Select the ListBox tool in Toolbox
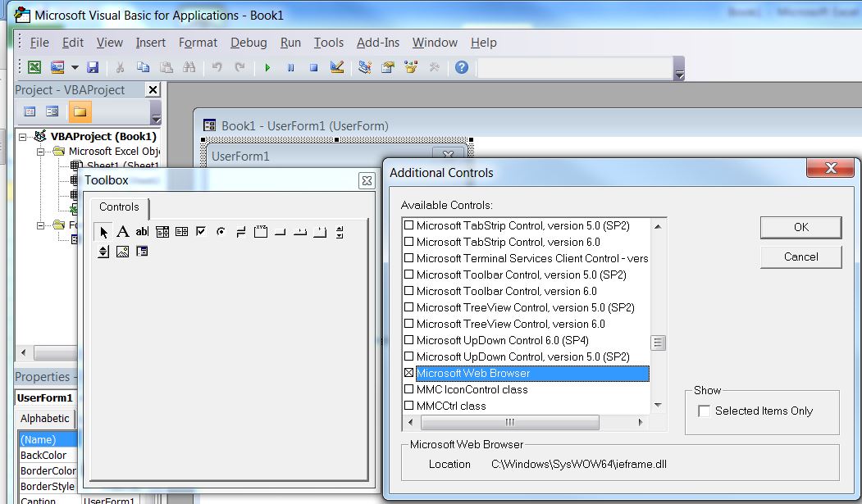The height and width of the screenshot is (504, 862). (181, 232)
